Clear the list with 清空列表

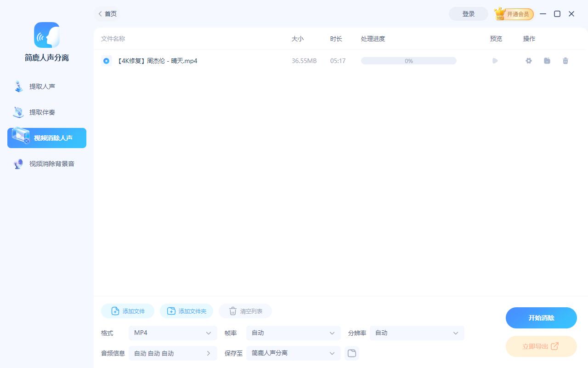click(x=245, y=310)
